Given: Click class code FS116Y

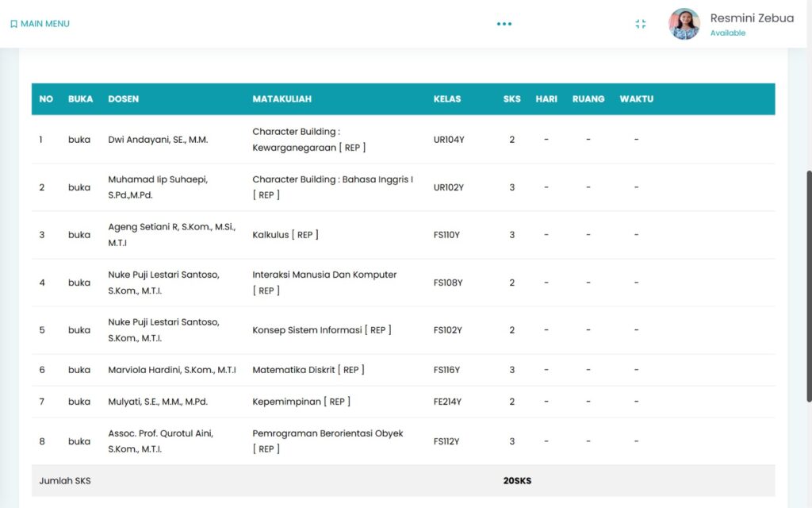Looking at the screenshot, I should (x=446, y=370).
